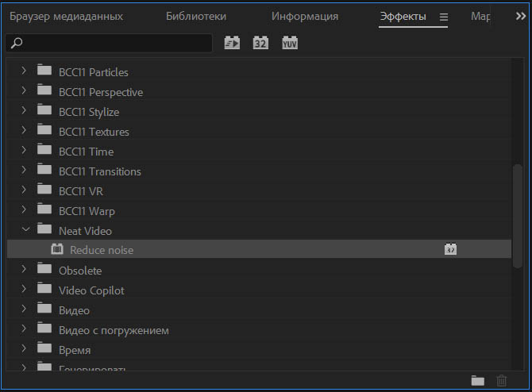Expand the BCC11 Transitions folder
Viewport: 532px width, 392px height.
[23, 170]
